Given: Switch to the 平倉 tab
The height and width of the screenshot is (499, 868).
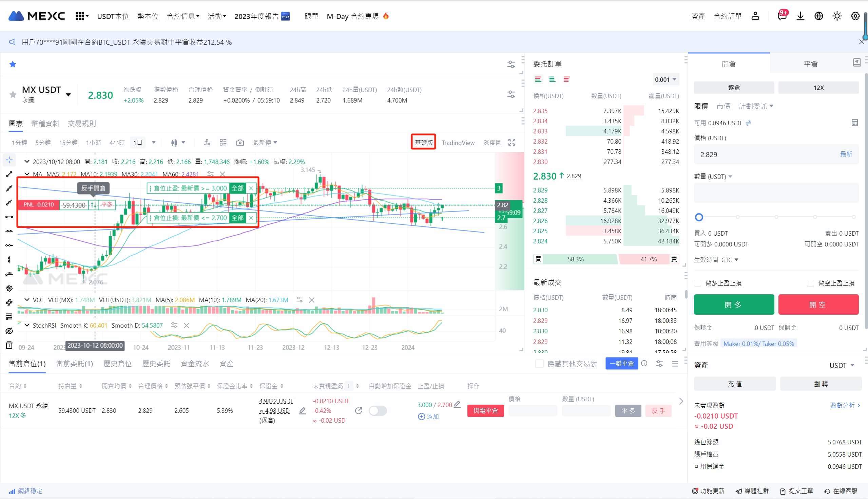Looking at the screenshot, I should (x=810, y=64).
